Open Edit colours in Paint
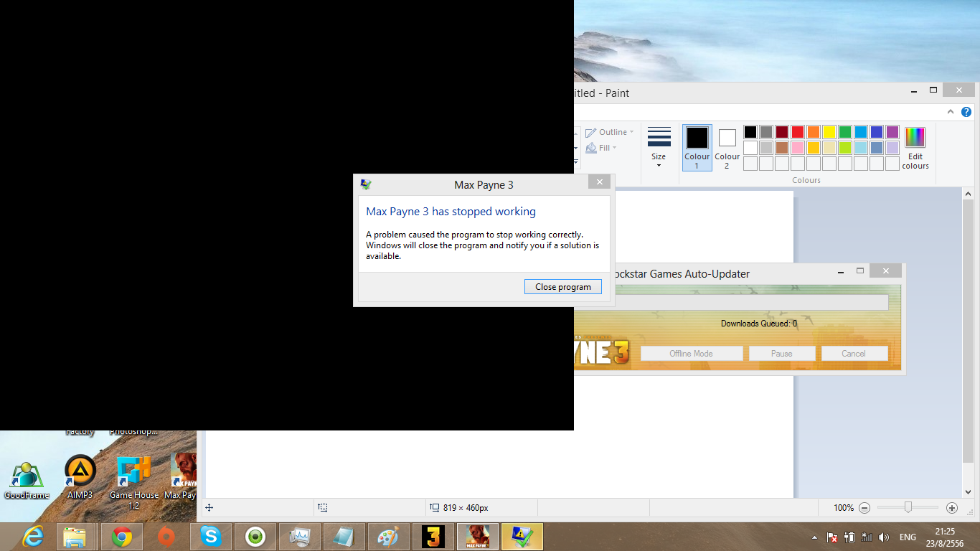 tap(915, 148)
